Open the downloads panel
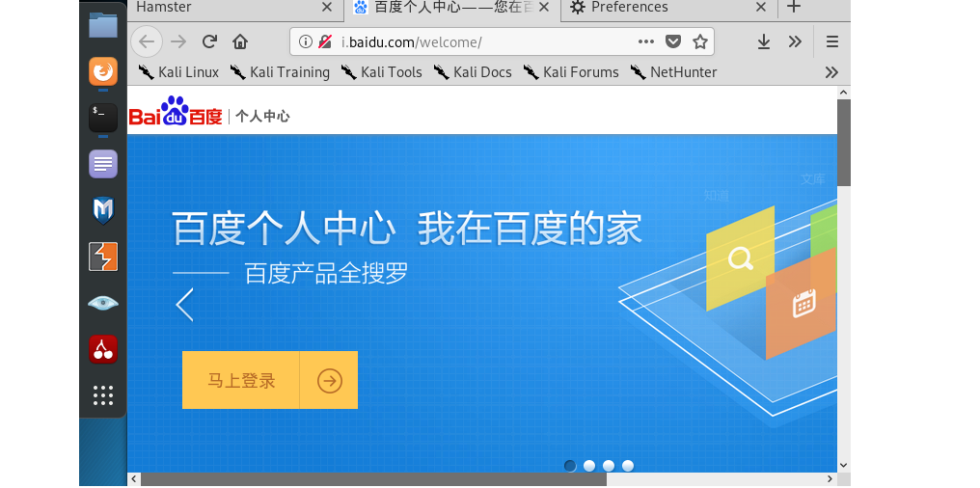Viewport: 980px width, 488px height. 764,41
